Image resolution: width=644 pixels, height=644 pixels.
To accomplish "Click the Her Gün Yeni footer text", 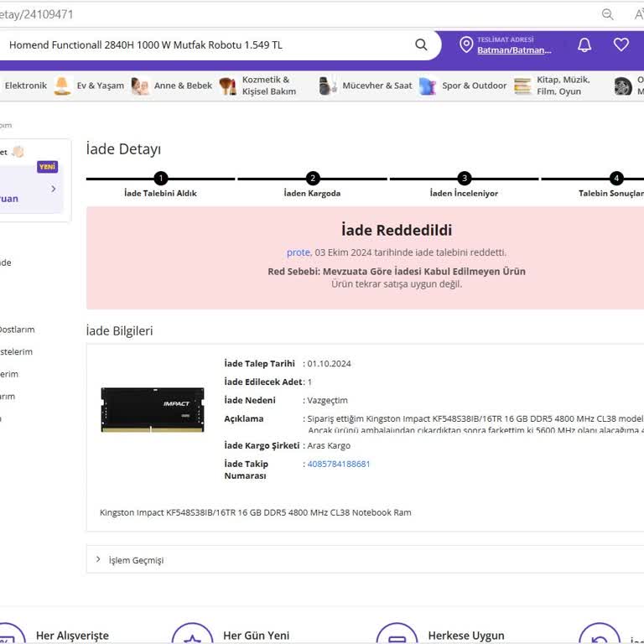I will (257, 636).
